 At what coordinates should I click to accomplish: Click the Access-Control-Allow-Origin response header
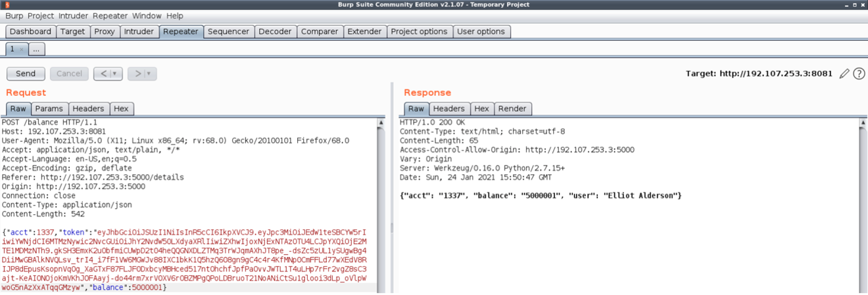coord(517,150)
